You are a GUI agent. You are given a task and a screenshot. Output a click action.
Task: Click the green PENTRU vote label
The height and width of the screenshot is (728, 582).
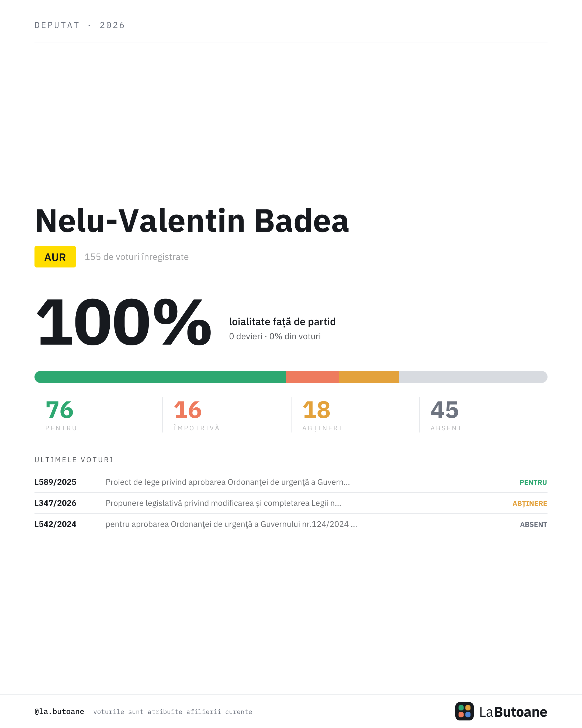(x=533, y=483)
